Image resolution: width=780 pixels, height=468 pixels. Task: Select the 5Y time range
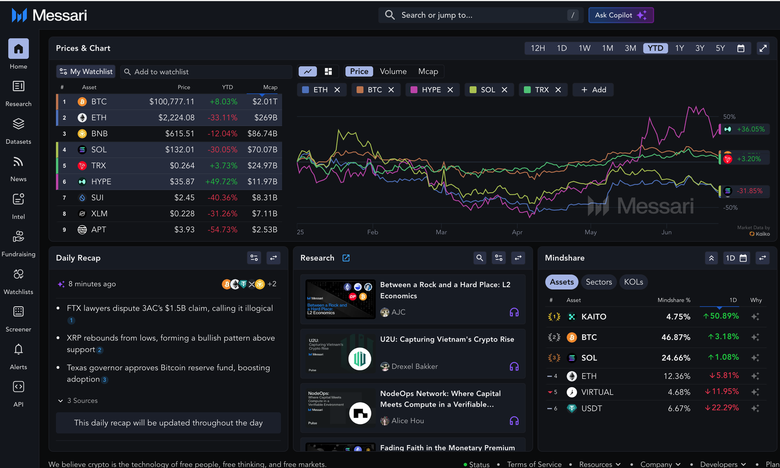click(720, 48)
